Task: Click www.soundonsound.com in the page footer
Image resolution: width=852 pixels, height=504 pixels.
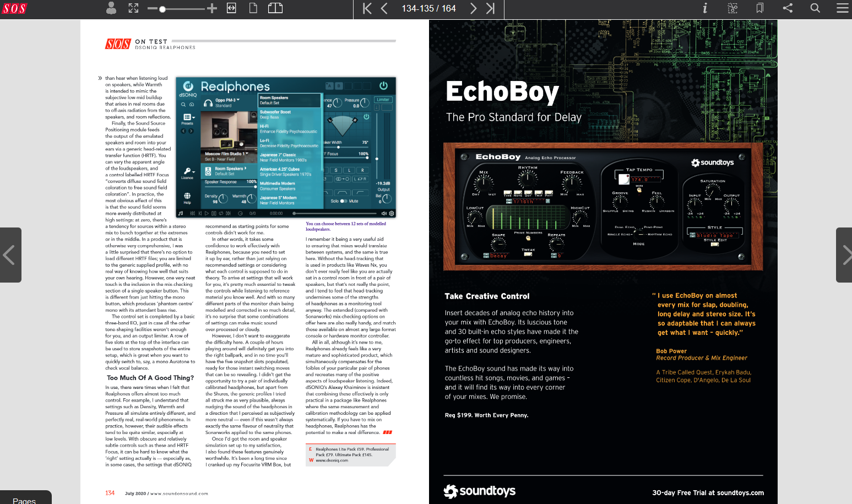Action: pos(180,494)
